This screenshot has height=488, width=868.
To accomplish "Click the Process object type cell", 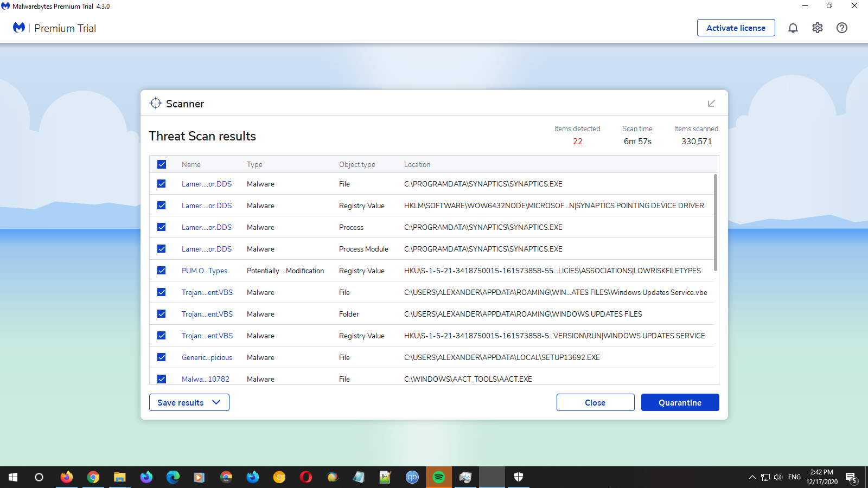I will point(351,227).
